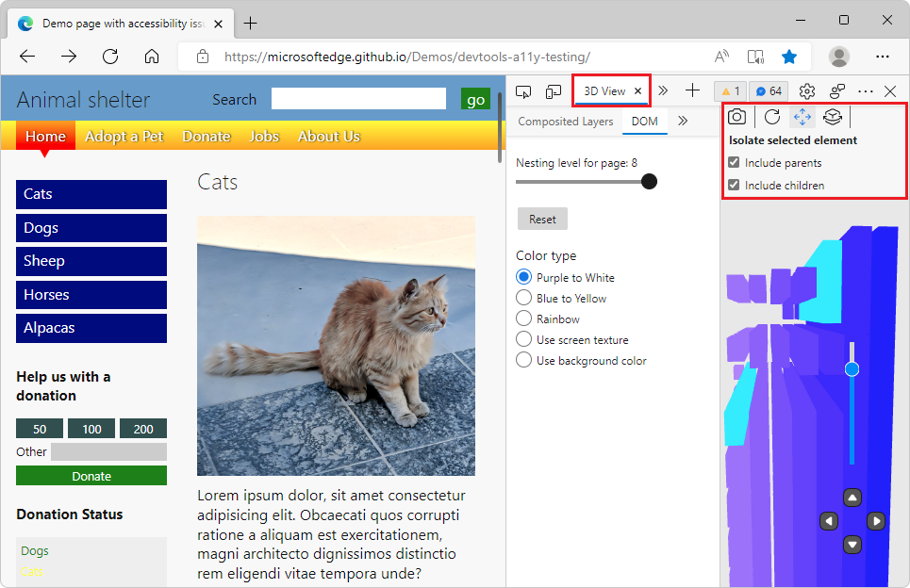Start Read aloud from address bar
Viewport: 910px width, 588px height.
click(721, 57)
